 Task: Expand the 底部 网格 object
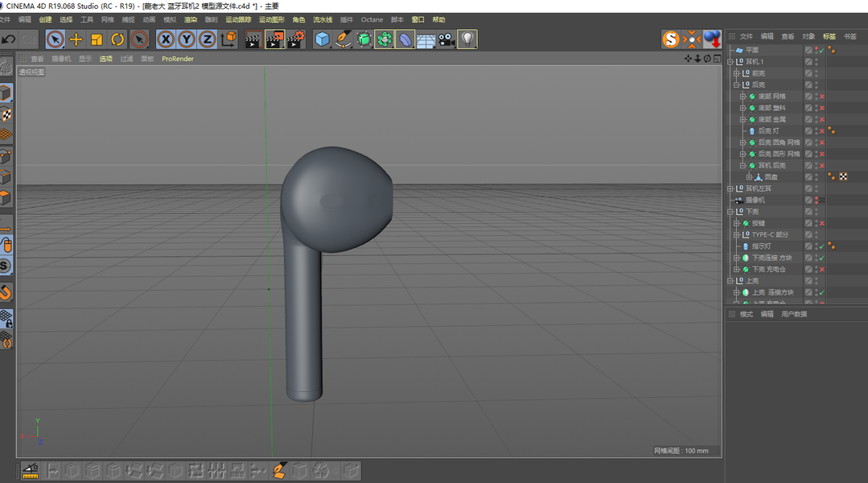click(x=743, y=97)
